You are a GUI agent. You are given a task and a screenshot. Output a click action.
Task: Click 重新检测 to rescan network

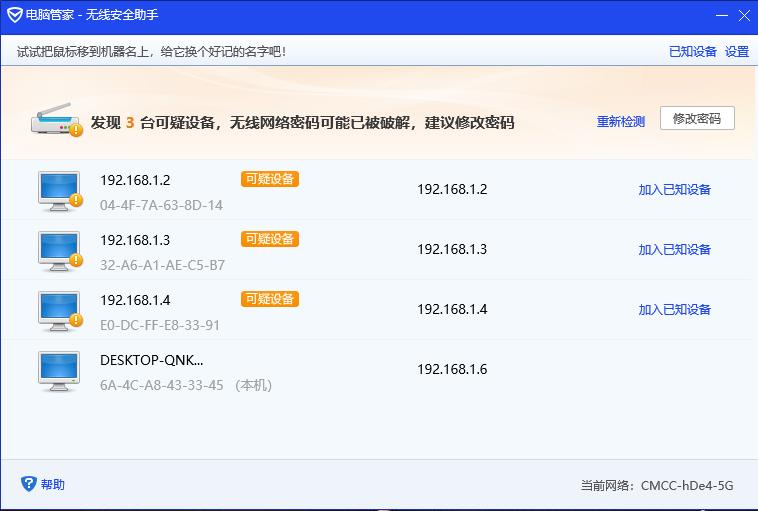coord(621,122)
